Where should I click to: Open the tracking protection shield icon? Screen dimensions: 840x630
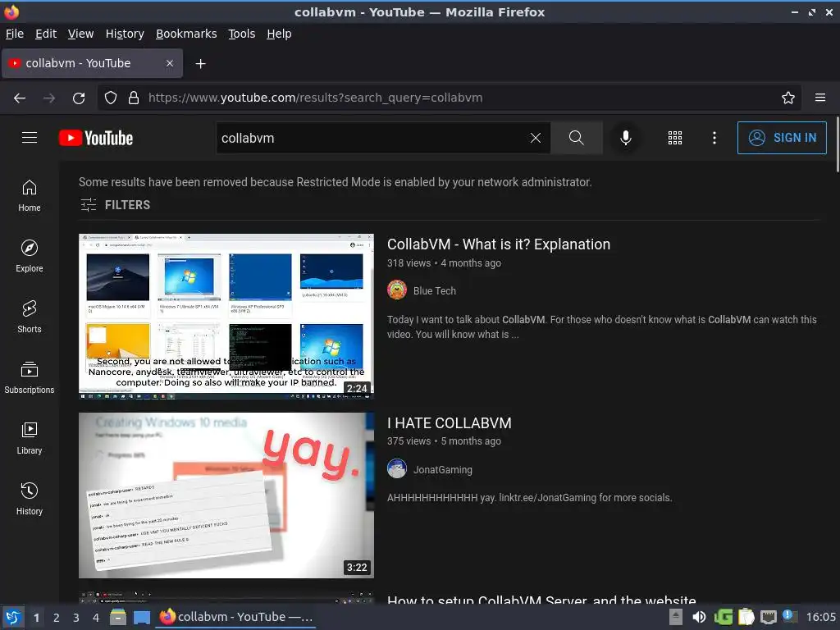tap(111, 98)
